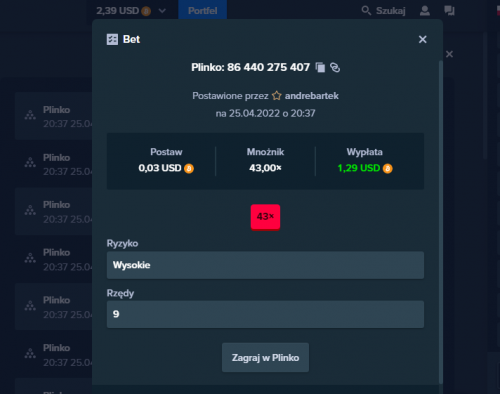Click the Plinko: 86 440 275 407 title
Viewport: 500px width, 394px height.
[x=251, y=67]
